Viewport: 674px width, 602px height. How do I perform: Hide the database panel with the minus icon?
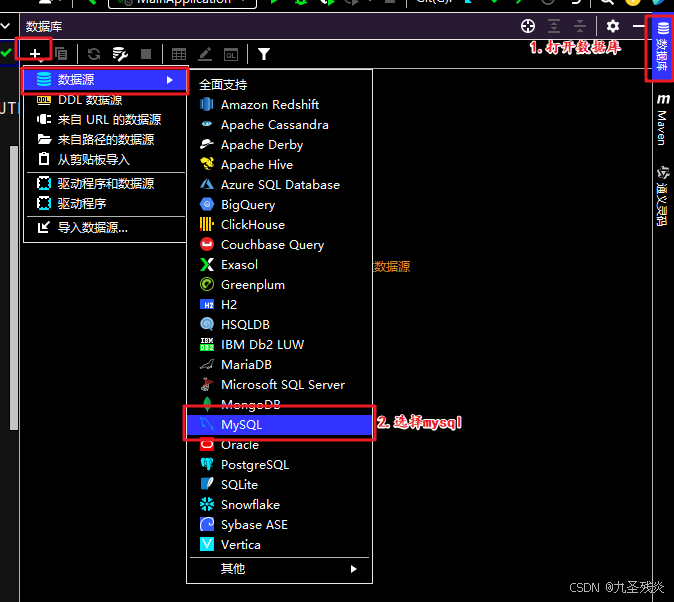pyautogui.click(x=638, y=26)
